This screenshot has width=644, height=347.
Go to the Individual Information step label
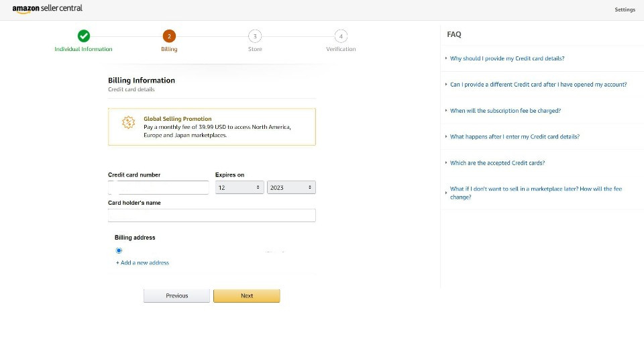tap(83, 49)
